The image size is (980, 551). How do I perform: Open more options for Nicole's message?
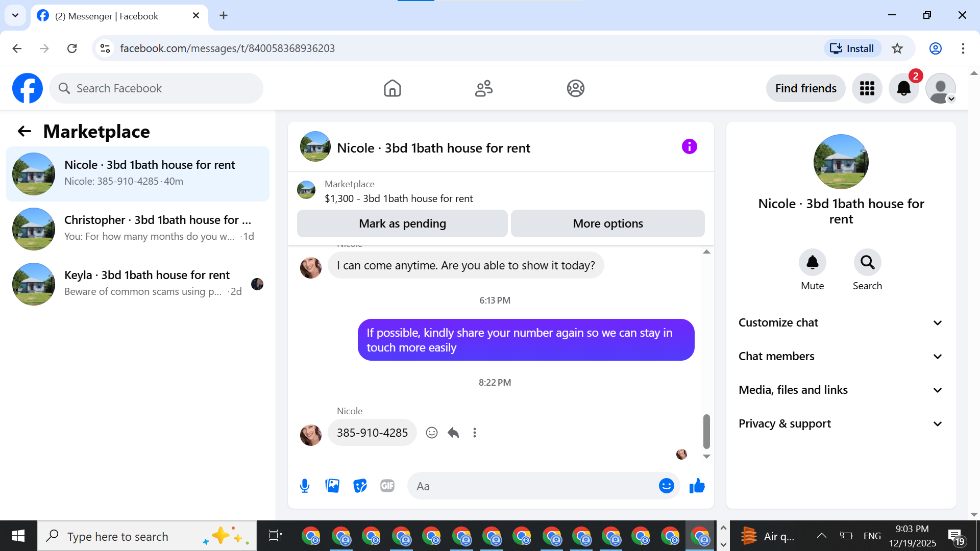pos(475,433)
